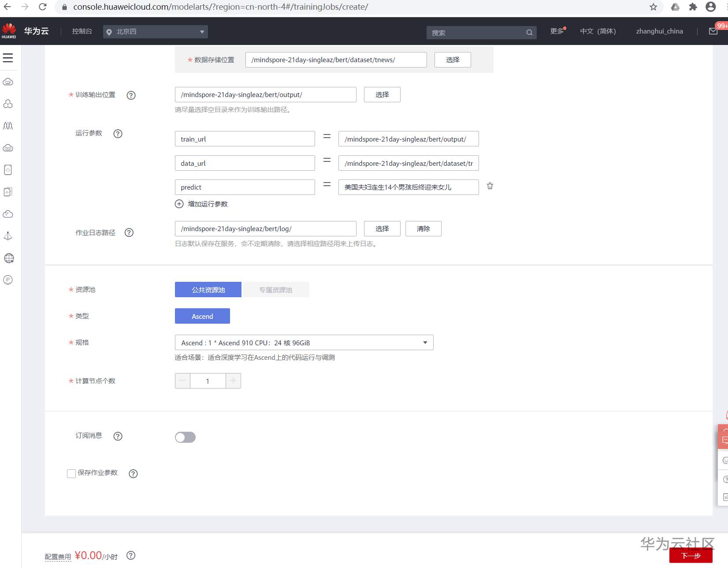Click 选择 next to 训练输出位置
728x568 pixels.
tap(382, 94)
